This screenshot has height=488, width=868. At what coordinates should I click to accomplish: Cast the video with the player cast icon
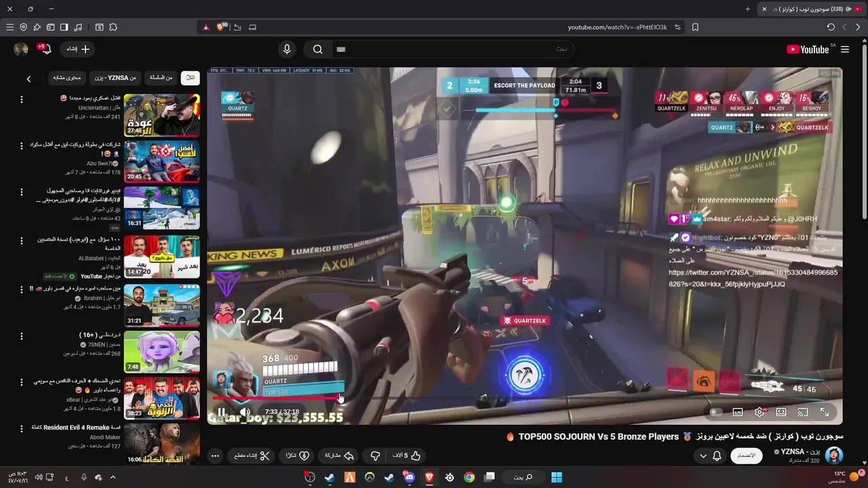pyautogui.click(x=803, y=411)
